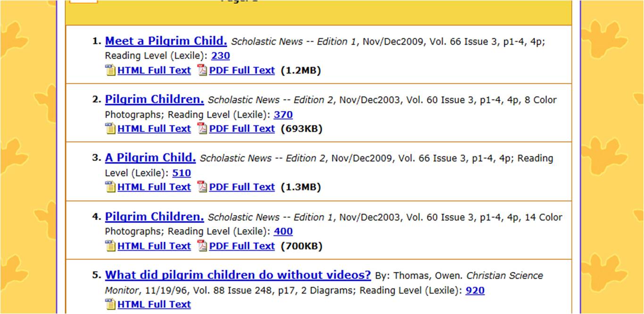
Task: Click the PDF icon beside the 1.3MB file
Action: [x=202, y=187]
